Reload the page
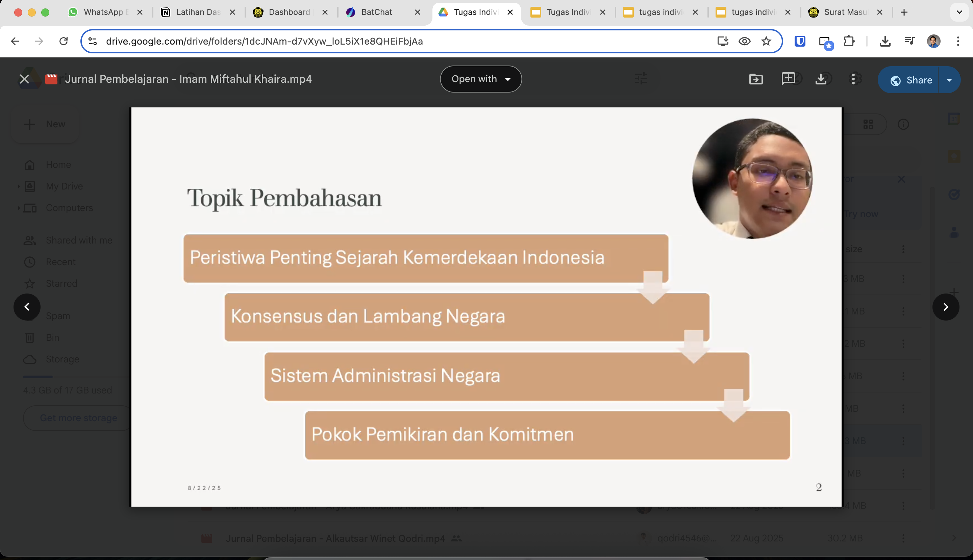 point(64,41)
